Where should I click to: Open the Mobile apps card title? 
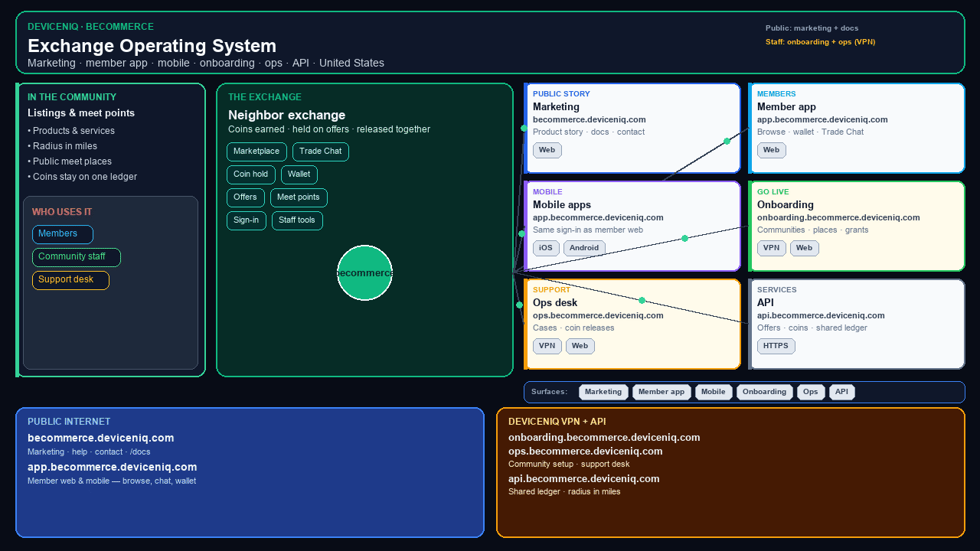tap(562, 205)
